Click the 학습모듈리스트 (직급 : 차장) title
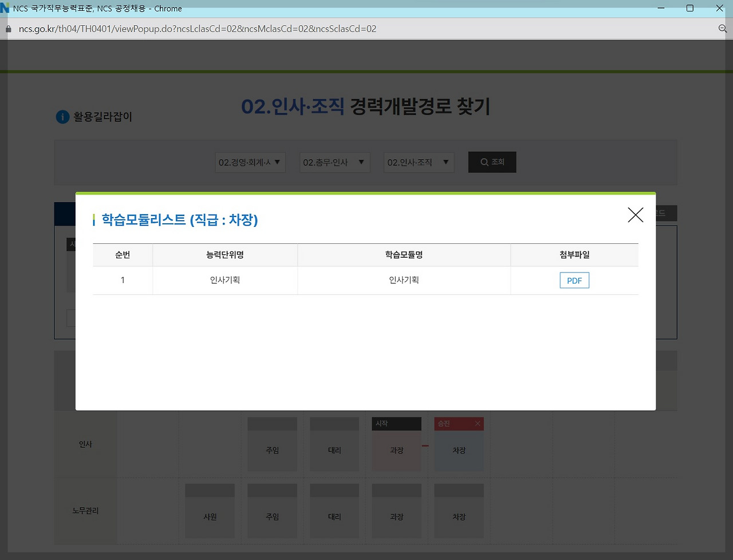Viewport: 733px width, 560px height. click(x=180, y=220)
